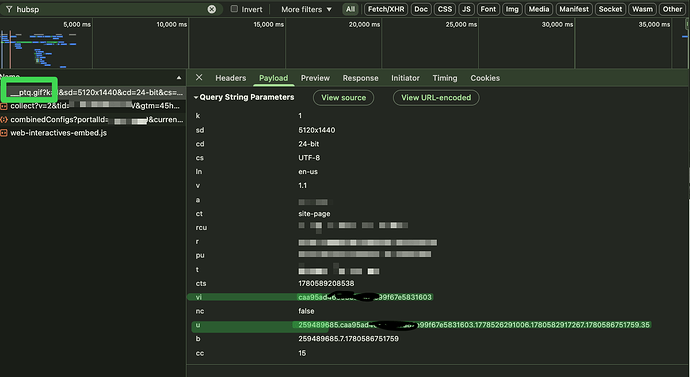Select the web-interactives-embed.js request
This screenshot has height=377, width=690.
[92, 132]
